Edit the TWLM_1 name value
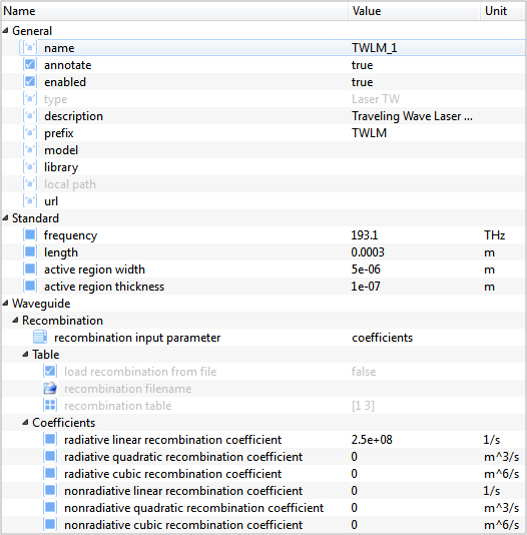 coord(374,48)
